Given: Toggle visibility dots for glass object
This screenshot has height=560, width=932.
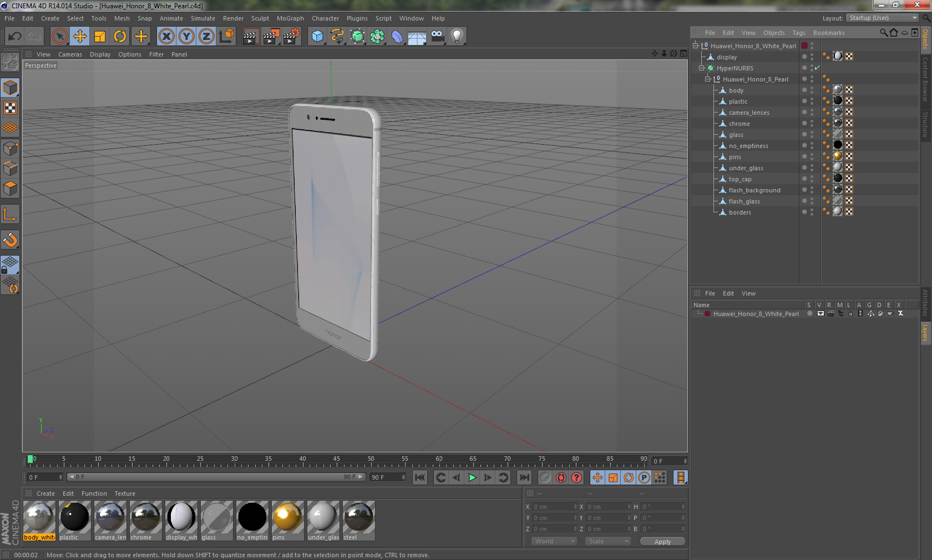Looking at the screenshot, I should pyautogui.click(x=812, y=135).
